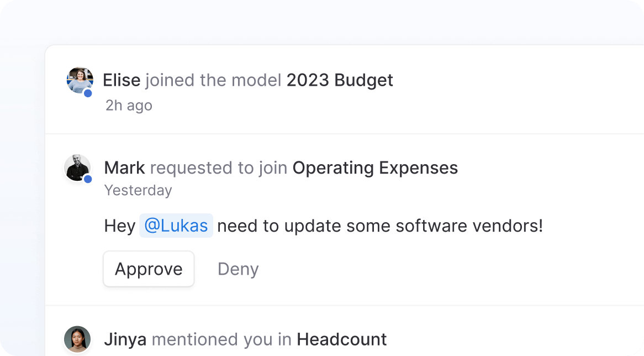The width and height of the screenshot is (644, 356).
Task: Click the 'joined the model' notification text
Action: point(213,80)
